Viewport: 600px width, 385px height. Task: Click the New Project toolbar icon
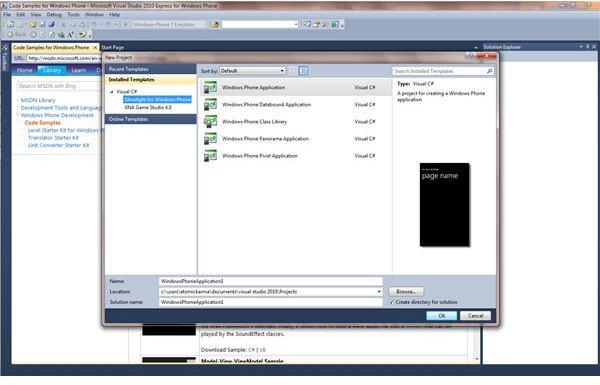point(10,24)
